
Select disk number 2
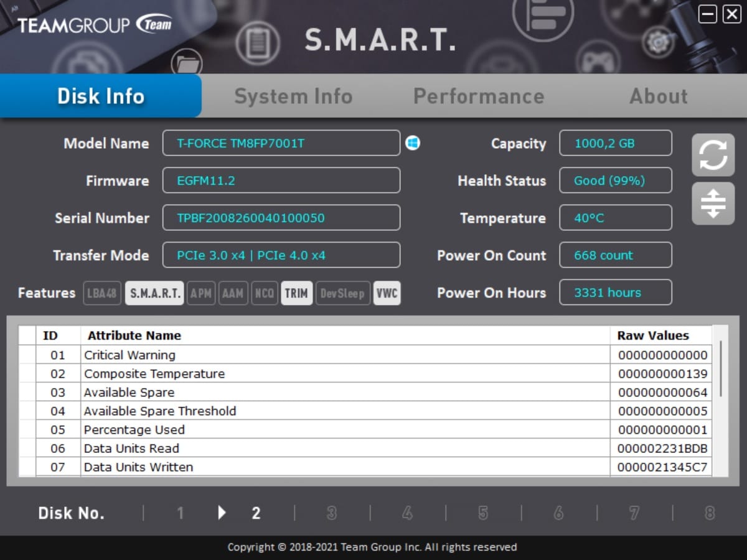(255, 513)
